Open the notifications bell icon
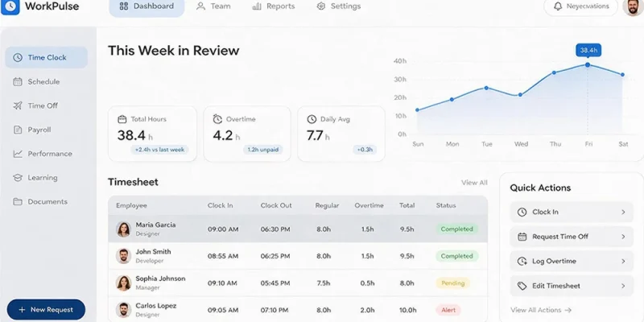644x322 pixels. tap(557, 6)
